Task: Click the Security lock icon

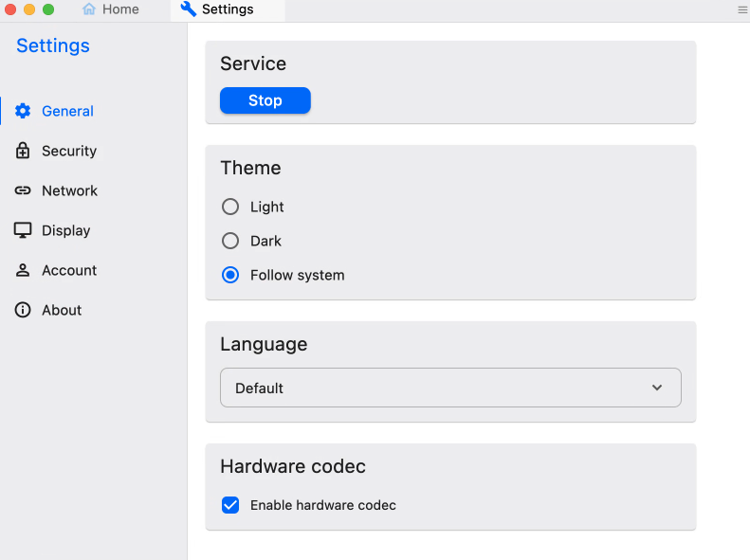Action: [23, 151]
